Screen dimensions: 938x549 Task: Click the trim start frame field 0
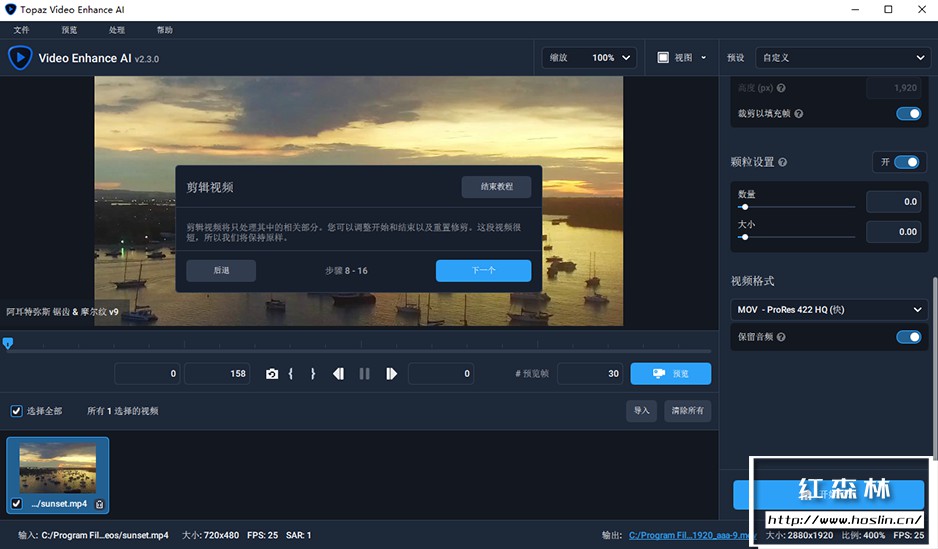147,374
